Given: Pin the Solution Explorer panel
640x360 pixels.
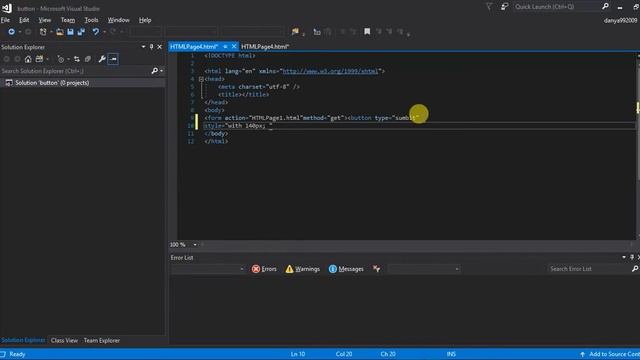Looking at the screenshot, I should [x=151, y=47].
